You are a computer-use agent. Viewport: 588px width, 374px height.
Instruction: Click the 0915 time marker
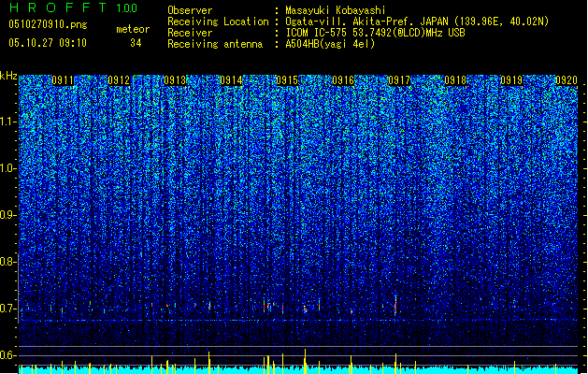pyautogui.click(x=287, y=80)
